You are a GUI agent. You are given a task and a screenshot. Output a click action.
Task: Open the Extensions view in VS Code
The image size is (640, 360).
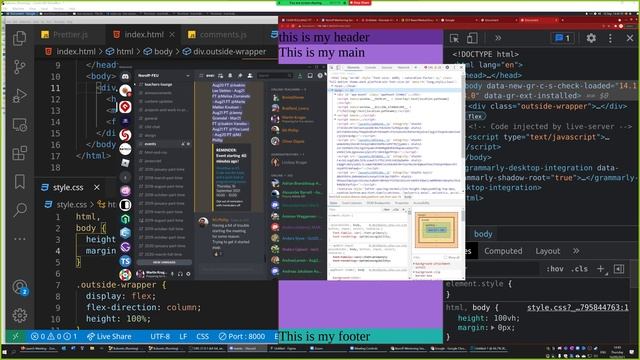coord(19,153)
